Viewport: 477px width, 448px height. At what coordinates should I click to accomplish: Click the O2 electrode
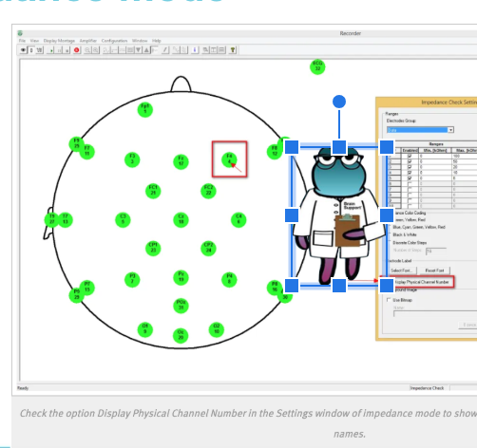(217, 329)
